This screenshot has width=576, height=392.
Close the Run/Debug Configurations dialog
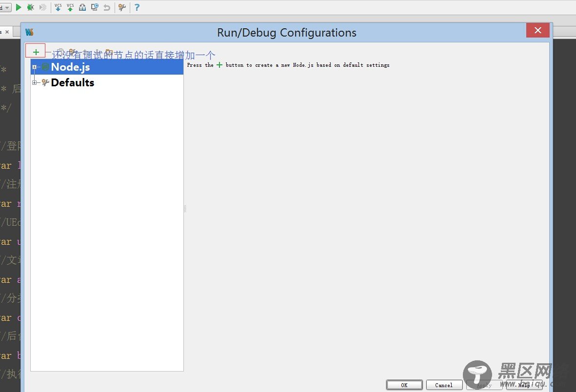point(538,30)
